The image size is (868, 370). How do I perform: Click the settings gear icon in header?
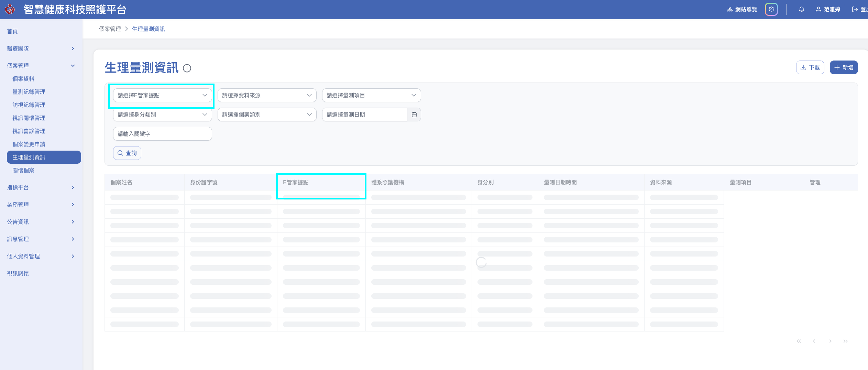pyautogui.click(x=771, y=10)
